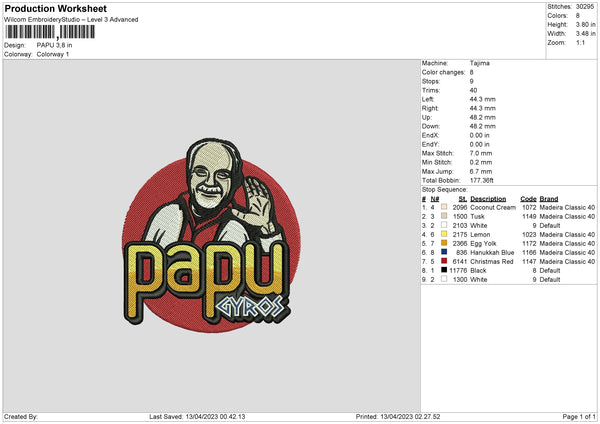Click the Tusk color swatch

pos(444,216)
